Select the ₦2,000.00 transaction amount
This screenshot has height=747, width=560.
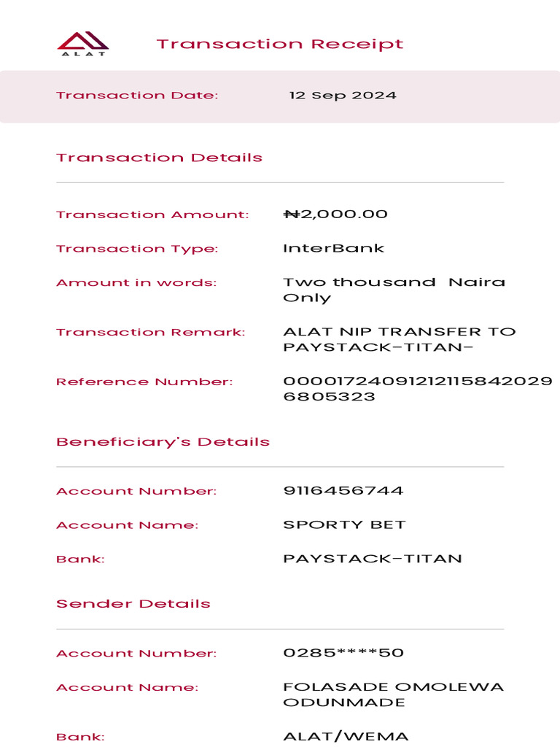[x=335, y=214]
